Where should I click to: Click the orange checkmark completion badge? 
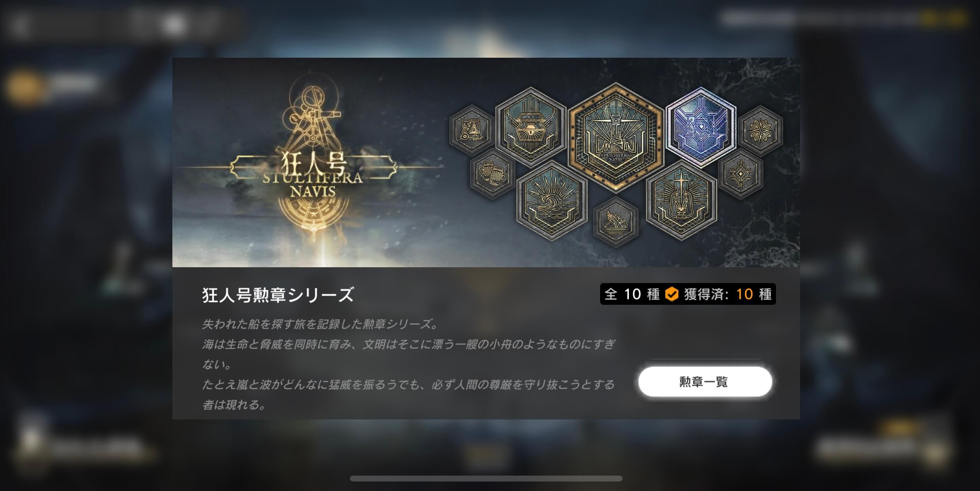[x=672, y=294]
